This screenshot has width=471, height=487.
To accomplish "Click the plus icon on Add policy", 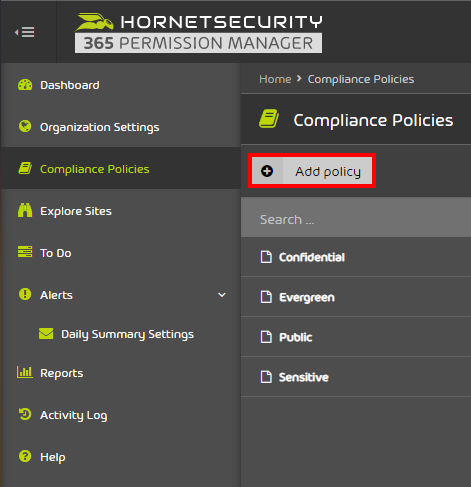I will pos(267,171).
